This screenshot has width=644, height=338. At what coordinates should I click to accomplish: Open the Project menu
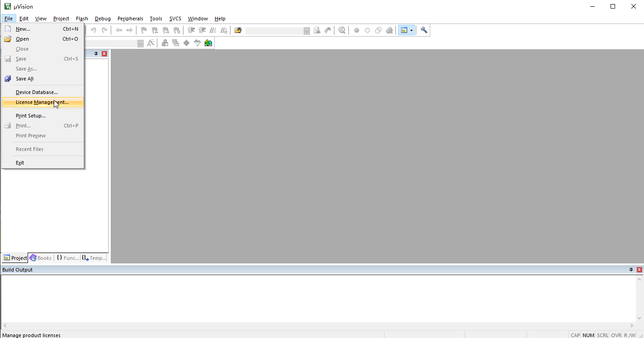pyautogui.click(x=61, y=19)
